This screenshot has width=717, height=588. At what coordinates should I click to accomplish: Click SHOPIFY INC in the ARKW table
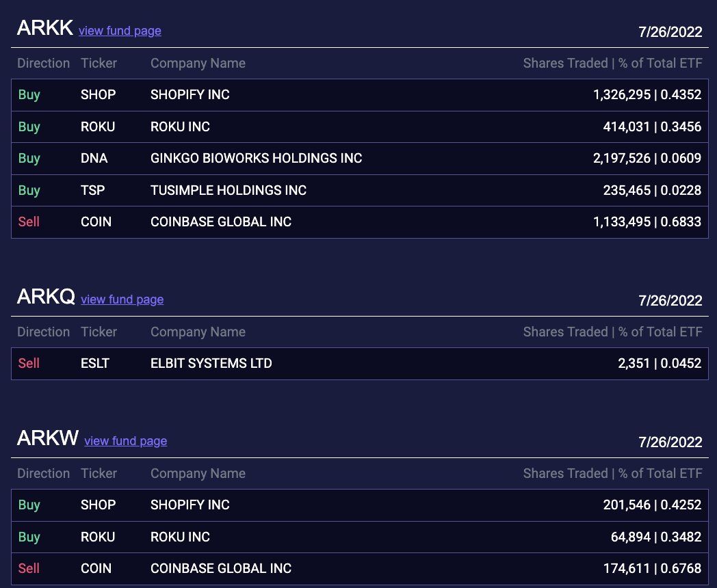coord(190,505)
